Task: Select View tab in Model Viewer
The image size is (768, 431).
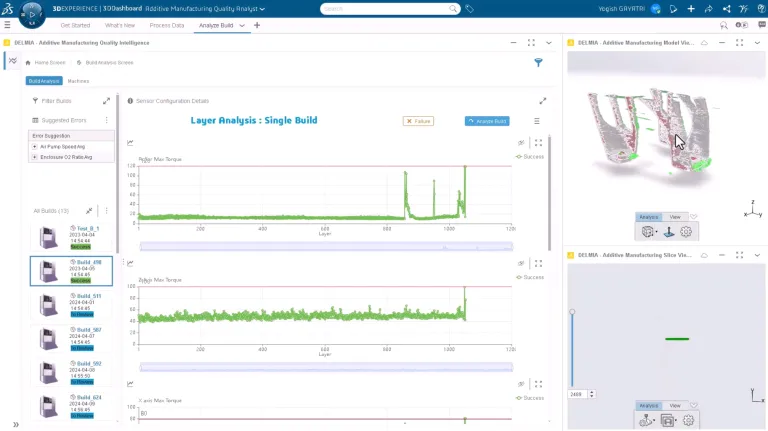Action: [675, 217]
